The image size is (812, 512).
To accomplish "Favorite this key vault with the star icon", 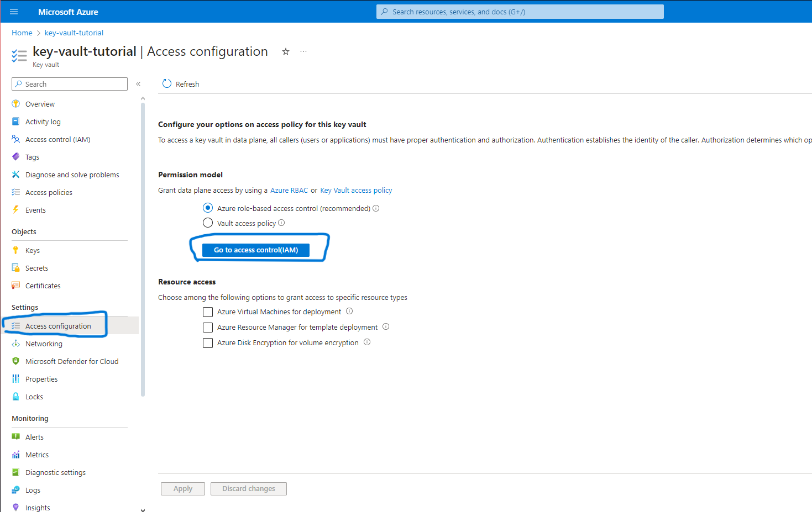I will click(x=286, y=51).
